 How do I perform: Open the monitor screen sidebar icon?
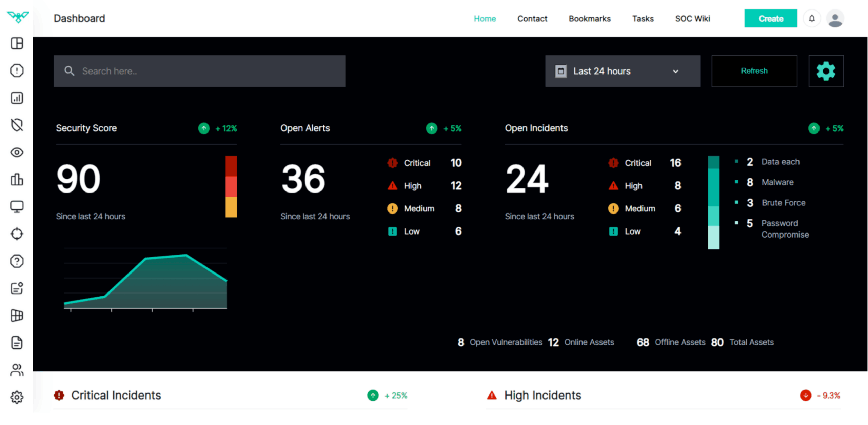pyautogui.click(x=17, y=206)
